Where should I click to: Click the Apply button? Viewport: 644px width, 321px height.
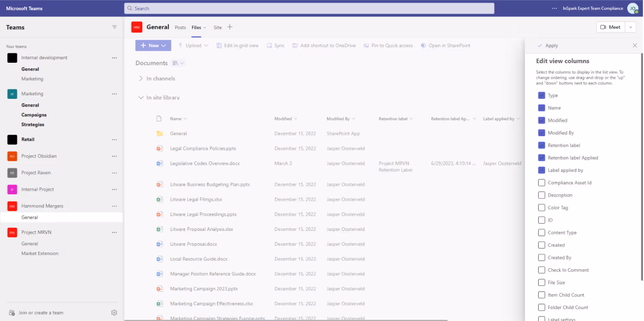pyautogui.click(x=548, y=46)
